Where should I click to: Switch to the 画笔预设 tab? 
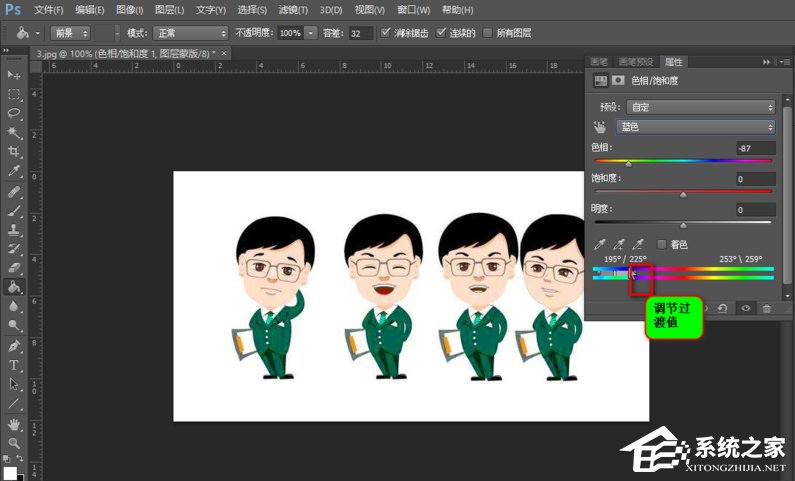[x=636, y=62]
